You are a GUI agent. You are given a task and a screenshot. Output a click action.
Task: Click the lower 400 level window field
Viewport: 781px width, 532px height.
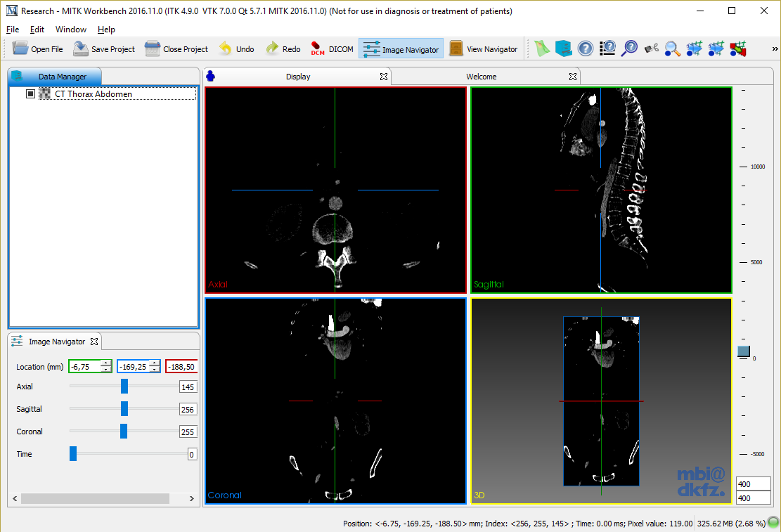coord(753,498)
